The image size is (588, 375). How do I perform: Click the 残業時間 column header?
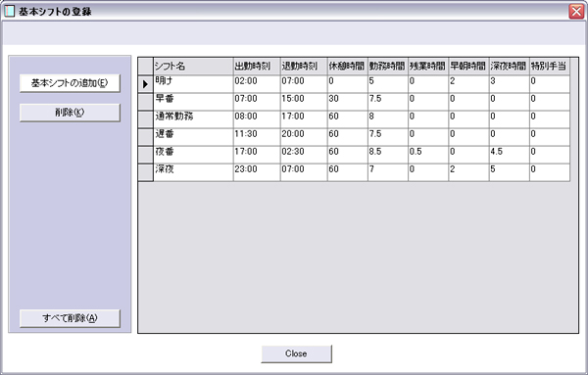pyautogui.click(x=428, y=67)
